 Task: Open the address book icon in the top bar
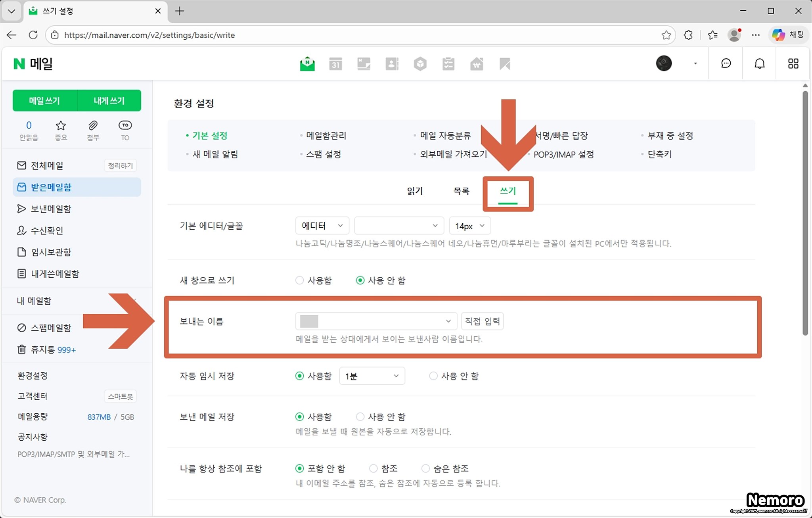coord(392,64)
